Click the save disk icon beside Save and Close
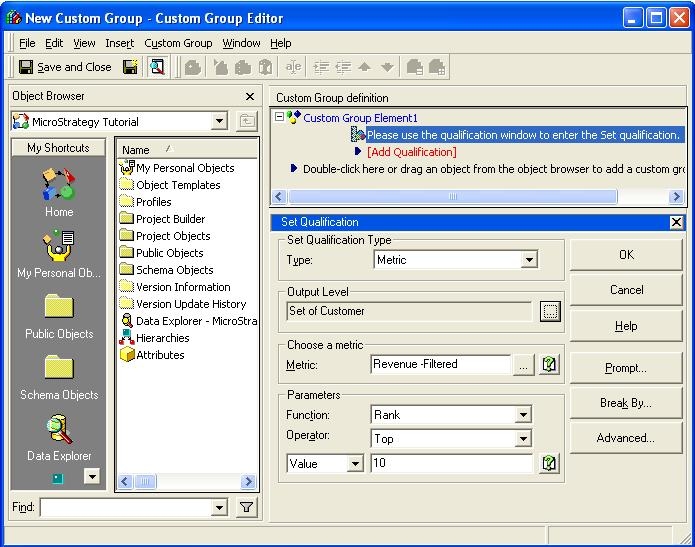The height and width of the screenshot is (547, 695). pos(130,67)
